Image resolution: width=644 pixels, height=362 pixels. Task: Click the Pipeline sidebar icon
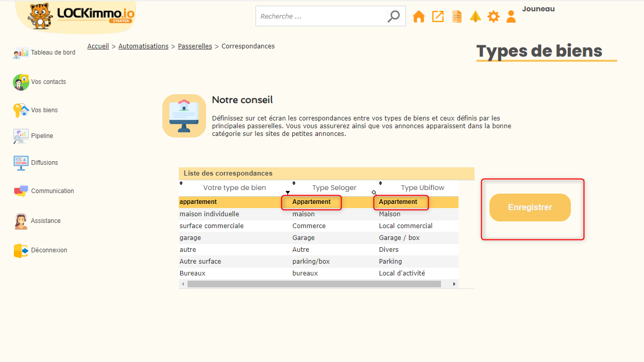click(x=21, y=136)
